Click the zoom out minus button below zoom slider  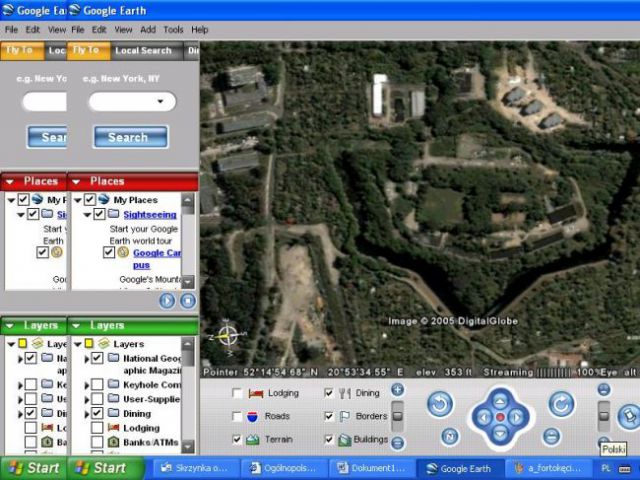(398, 443)
